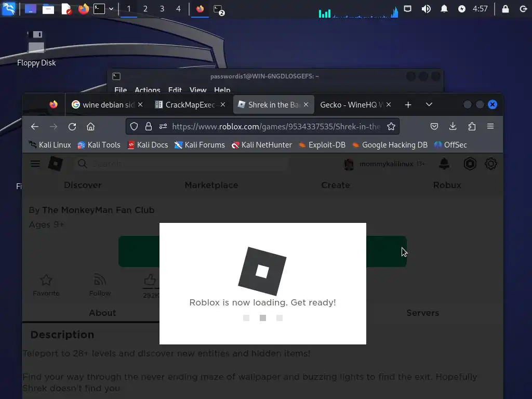Viewport: 532px width, 399px height.
Task: Favorite this game with the star
Action: (x=46, y=285)
